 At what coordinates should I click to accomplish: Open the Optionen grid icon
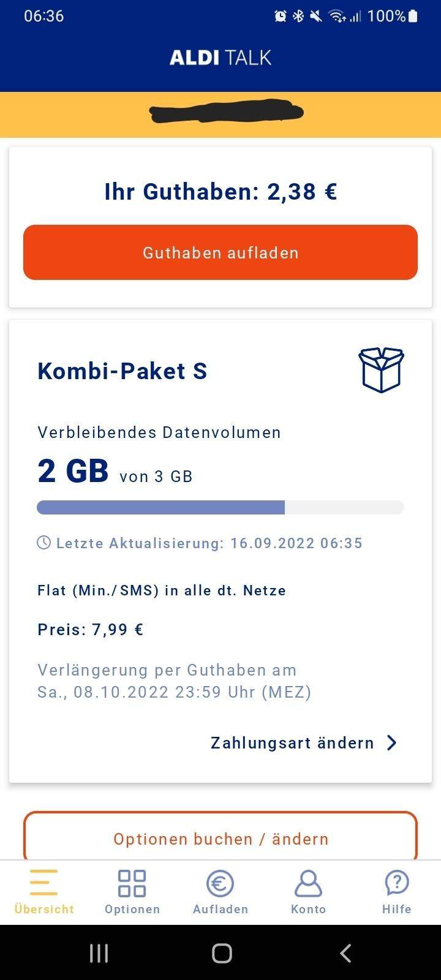132,883
